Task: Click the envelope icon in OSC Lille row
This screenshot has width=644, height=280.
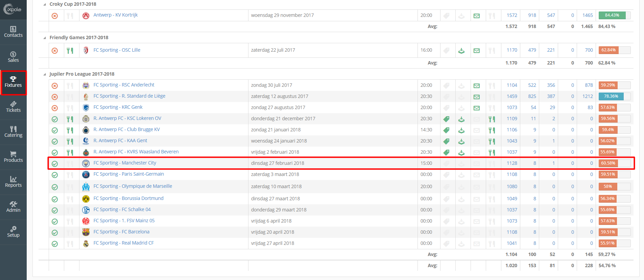Action: pos(477,51)
